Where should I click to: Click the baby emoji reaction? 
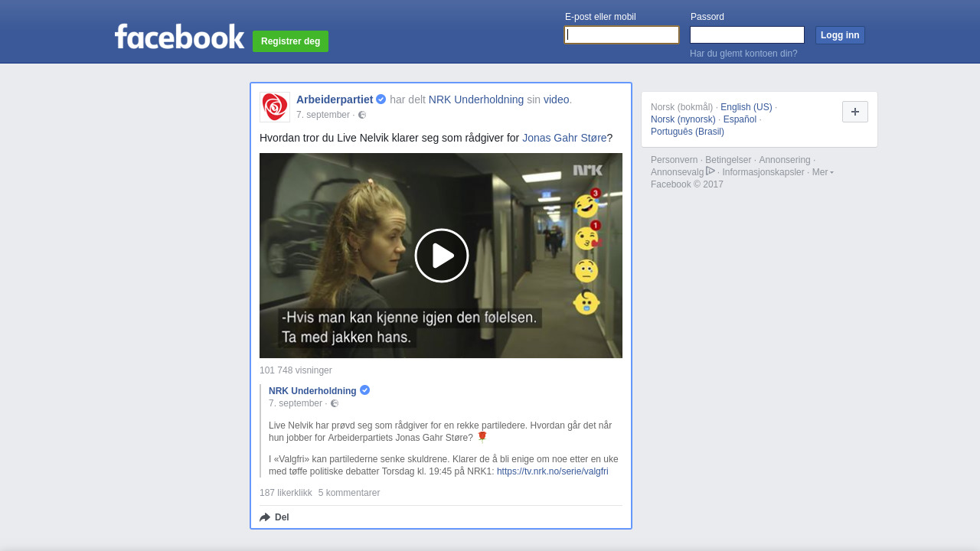tap(586, 302)
